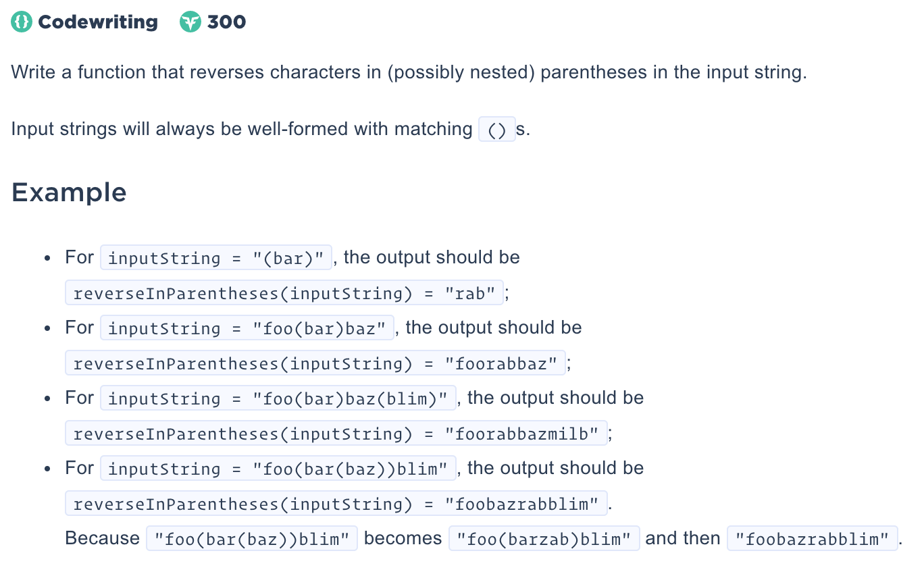Click the "foorabbaz" result code block
The height and width of the screenshot is (574, 924).
point(315,363)
